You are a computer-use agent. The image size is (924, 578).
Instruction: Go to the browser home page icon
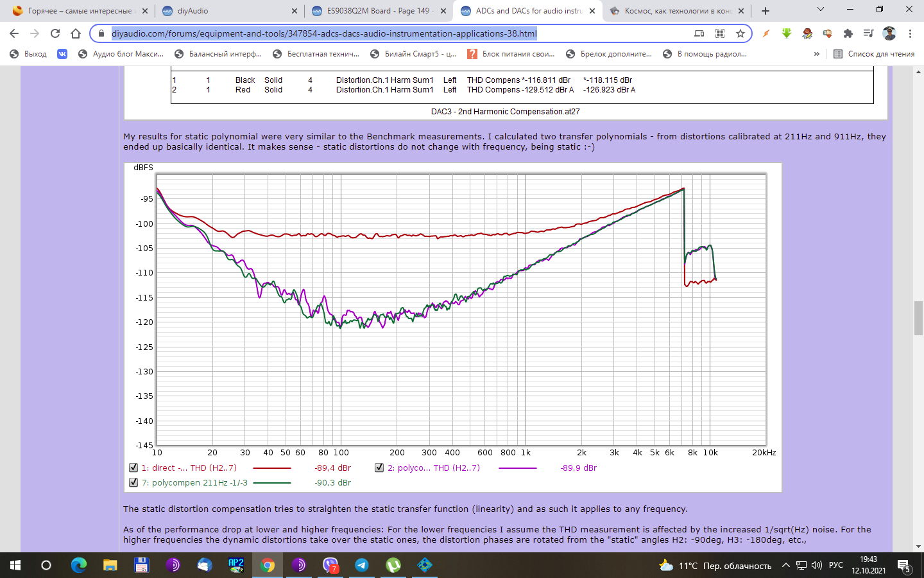(76, 33)
